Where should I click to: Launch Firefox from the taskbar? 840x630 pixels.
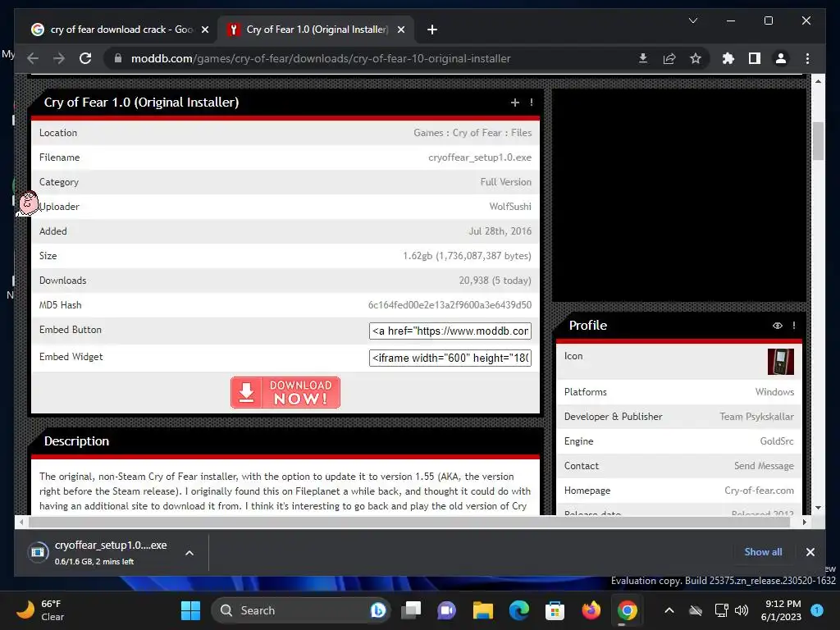(591, 610)
